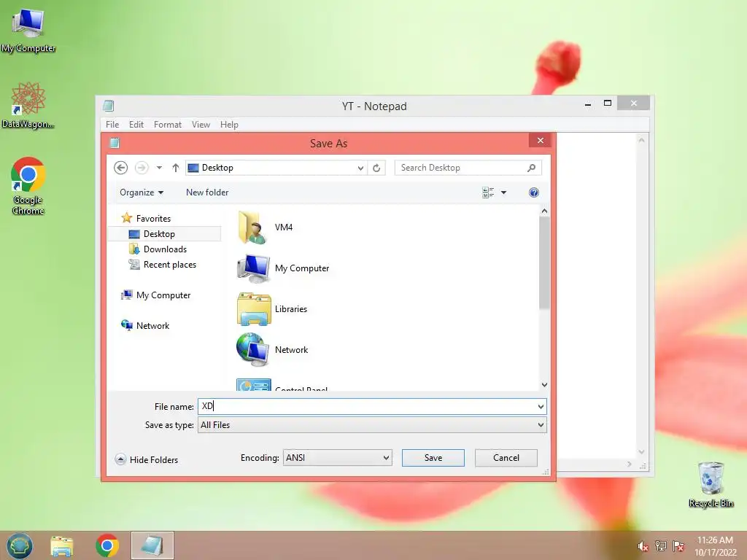Click the Start button on taskbar
Viewport: 747px width, 560px height.
coord(20,545)
